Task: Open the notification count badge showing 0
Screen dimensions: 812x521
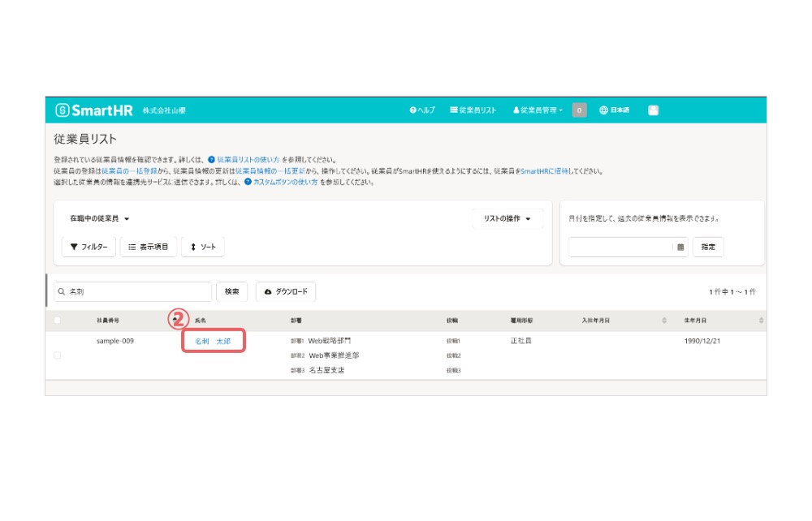Action: [x=579, y=110]
